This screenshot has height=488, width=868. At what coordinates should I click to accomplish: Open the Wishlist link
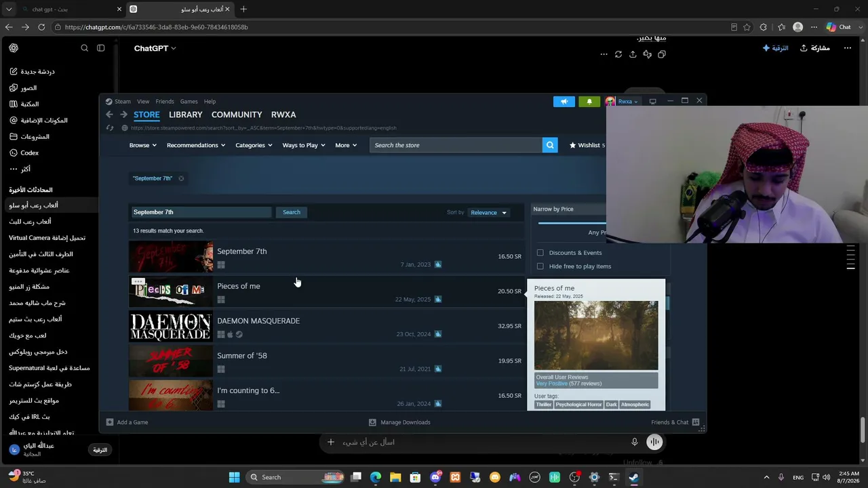[587, 145]
